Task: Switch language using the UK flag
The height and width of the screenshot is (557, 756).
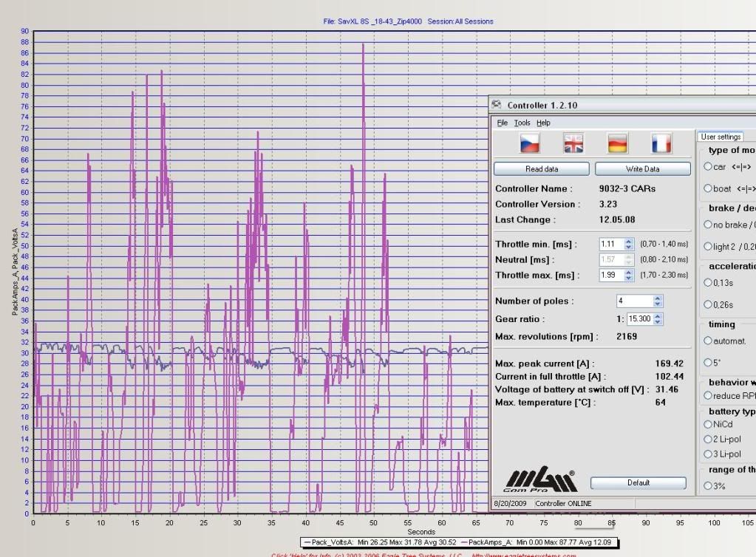Action: [x=573, y=143]
